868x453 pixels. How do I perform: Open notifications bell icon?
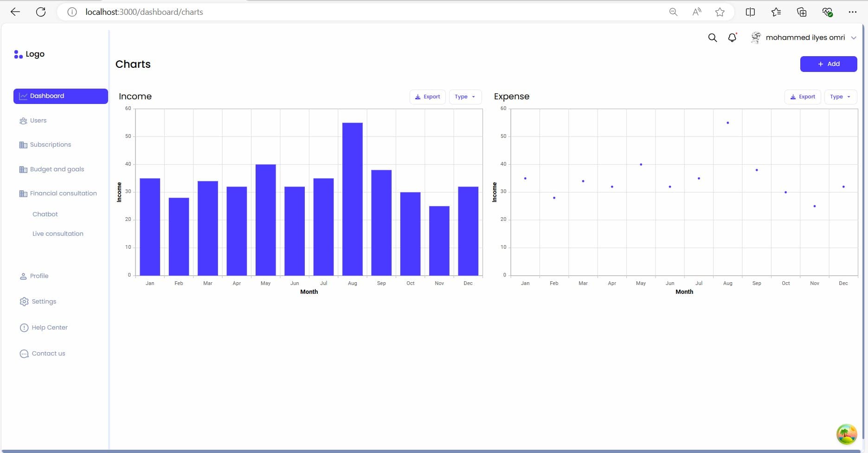[732, 38]
